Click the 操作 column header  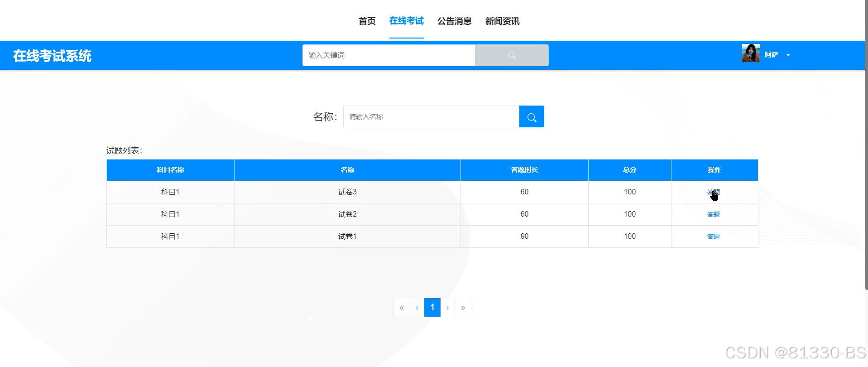pyautogui.click(x=715, y=170)
